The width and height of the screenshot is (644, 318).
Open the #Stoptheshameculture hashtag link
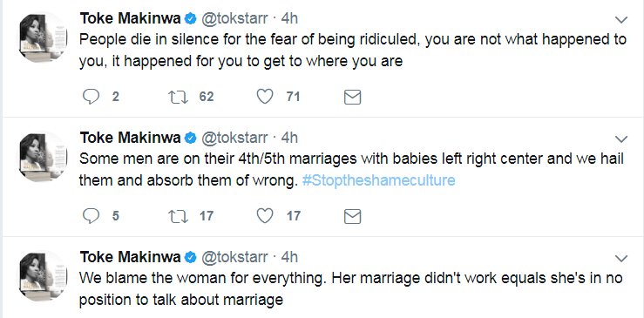[x=379, y=180]
